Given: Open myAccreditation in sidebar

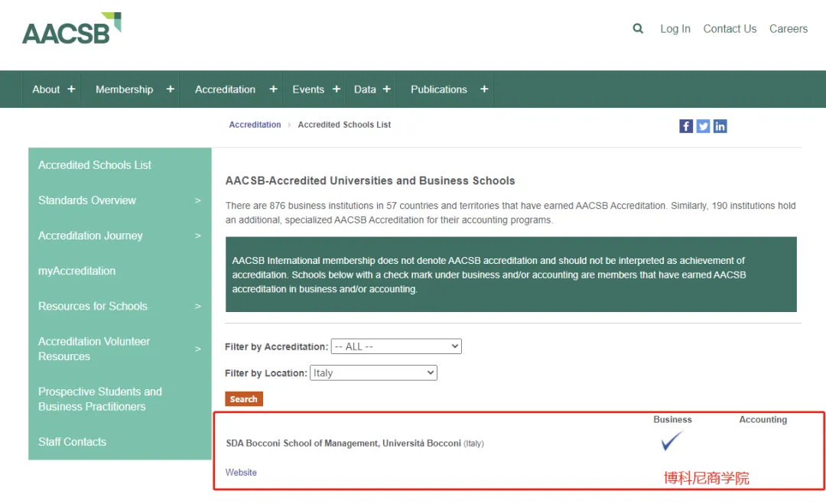Looking at the screenshot, I should (x=76, y=272).
